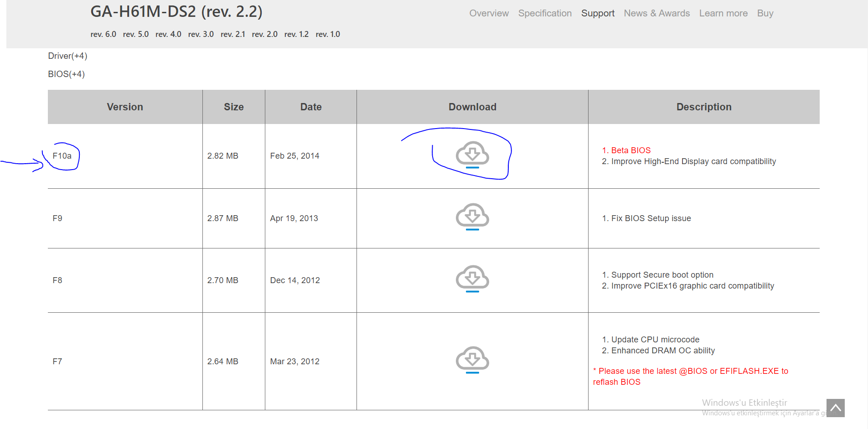Screen dimensions: 868x429
Task: Open the Buy tab
Action: click(x=765, y=13)
